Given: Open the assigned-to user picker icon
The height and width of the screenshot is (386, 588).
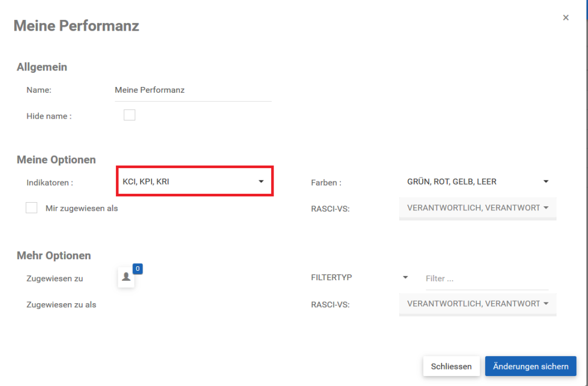Looking at the screenshot, I should (126, 277).
